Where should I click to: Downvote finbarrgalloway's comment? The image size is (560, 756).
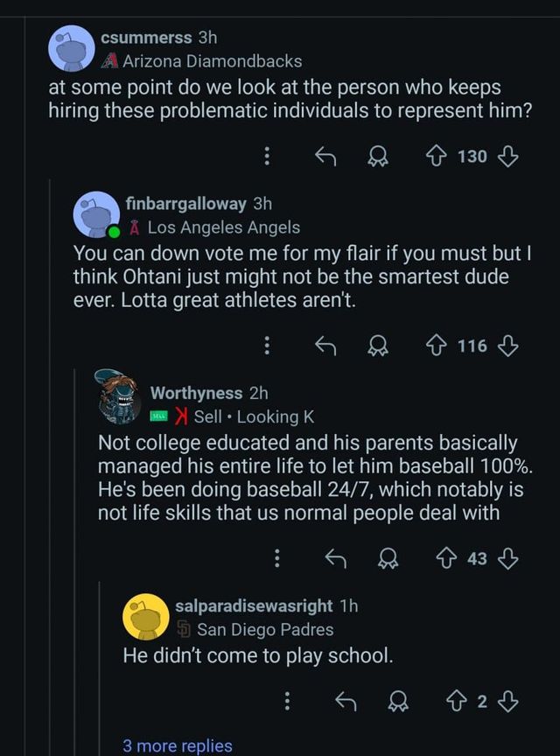point(507,346)
